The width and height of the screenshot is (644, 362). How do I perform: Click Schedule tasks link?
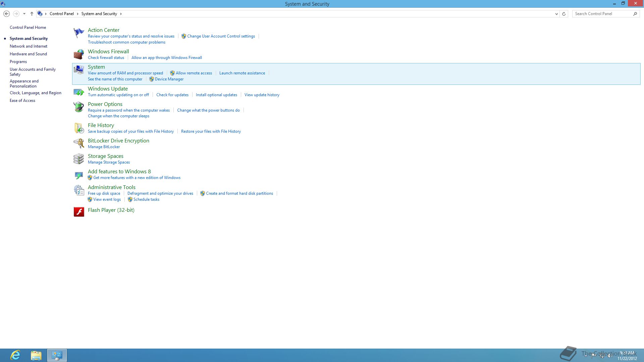(x=146, y=199)
